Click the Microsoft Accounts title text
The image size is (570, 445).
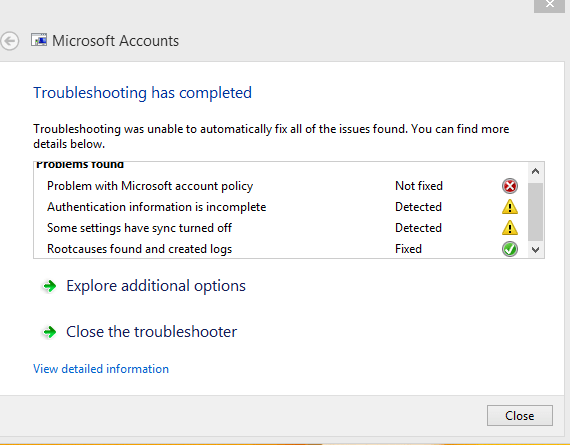116,41
